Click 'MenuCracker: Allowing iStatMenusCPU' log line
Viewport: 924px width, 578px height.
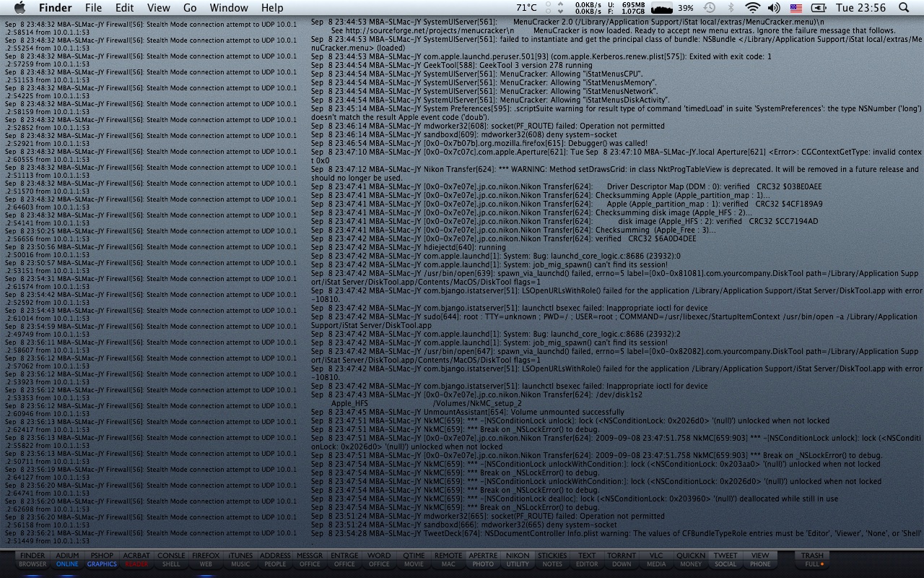(477, 74)
